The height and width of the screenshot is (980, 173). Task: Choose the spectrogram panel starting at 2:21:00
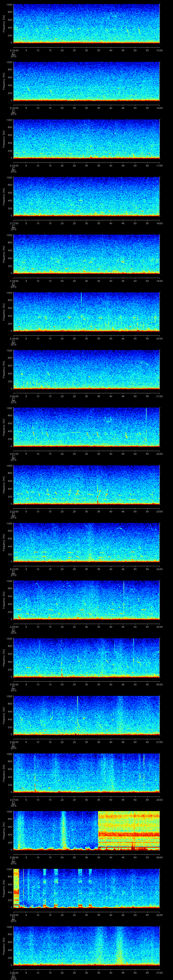pos(86,427)
